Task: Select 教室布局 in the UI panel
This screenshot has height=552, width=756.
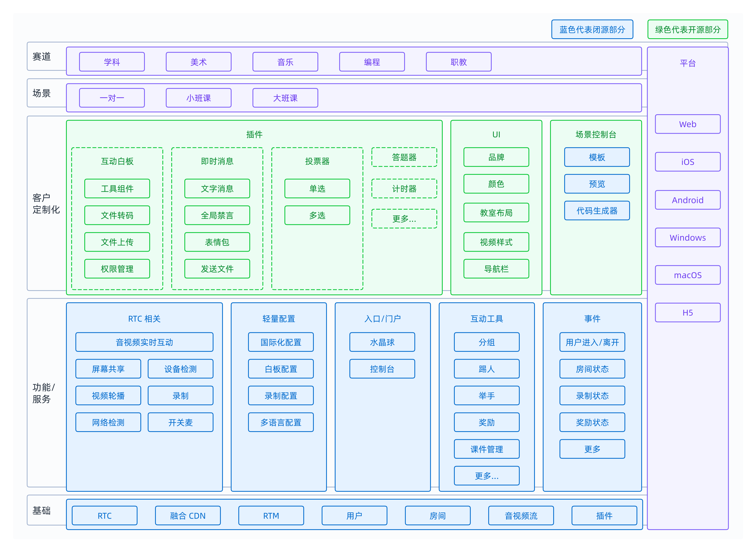Action: pyautogui.click(x=496, y=213)
